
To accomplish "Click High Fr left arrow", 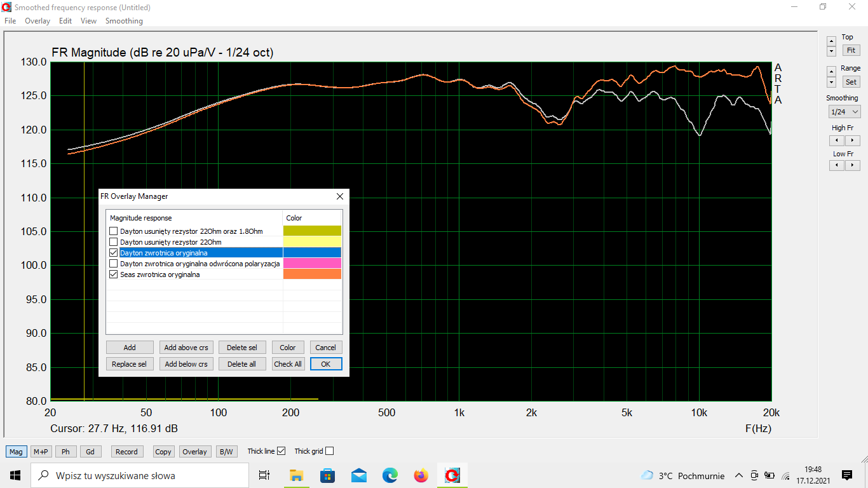I will tap(837, 140).
